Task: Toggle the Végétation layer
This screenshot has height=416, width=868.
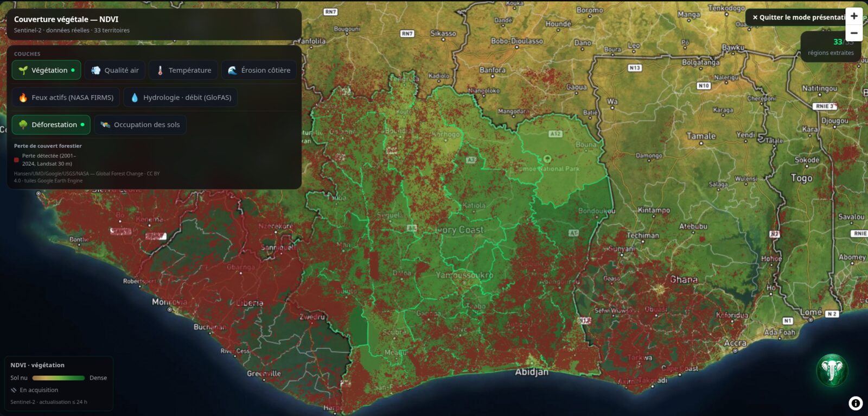Action: pyautogui.click(x=46, y=70)
